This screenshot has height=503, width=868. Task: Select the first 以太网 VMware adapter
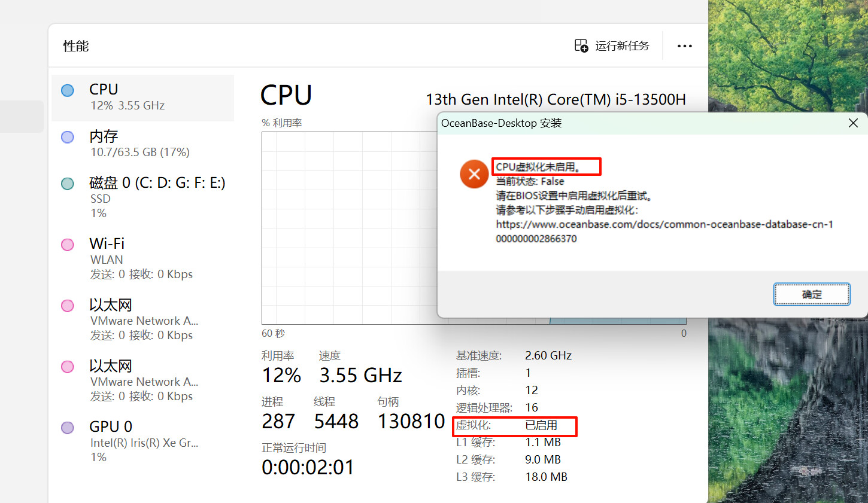click(x=142, y=320)
